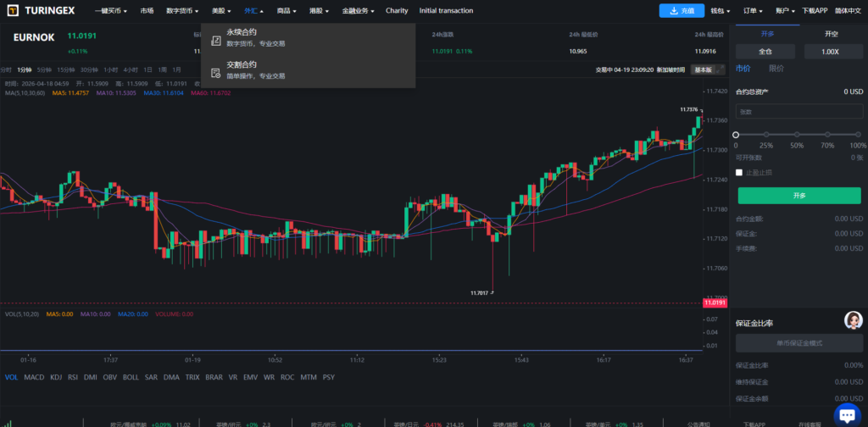
Task: Select the MACD indicator tab
Action: coord(34,377)
